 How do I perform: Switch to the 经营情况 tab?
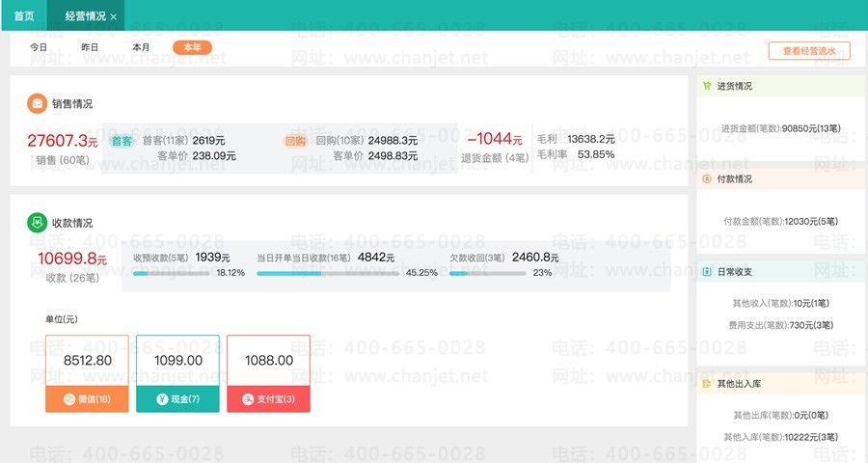85,16
